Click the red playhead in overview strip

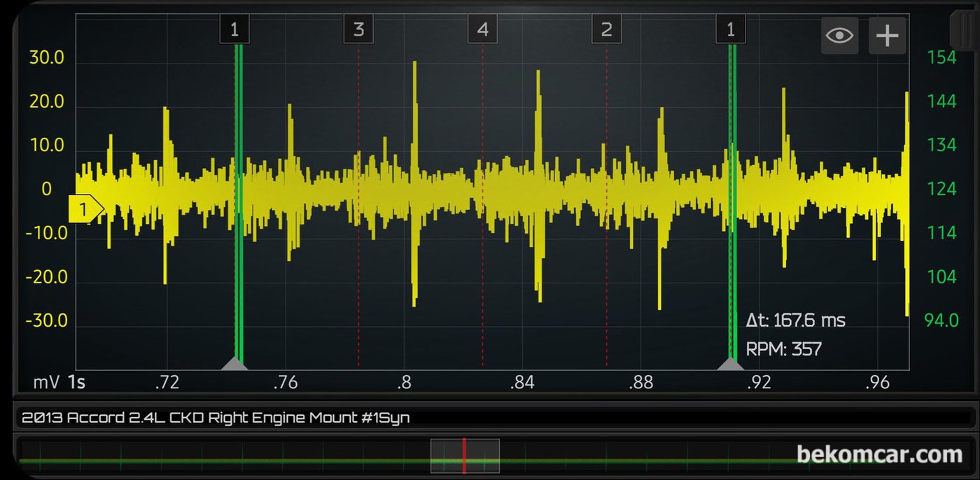tap(463, 456)
